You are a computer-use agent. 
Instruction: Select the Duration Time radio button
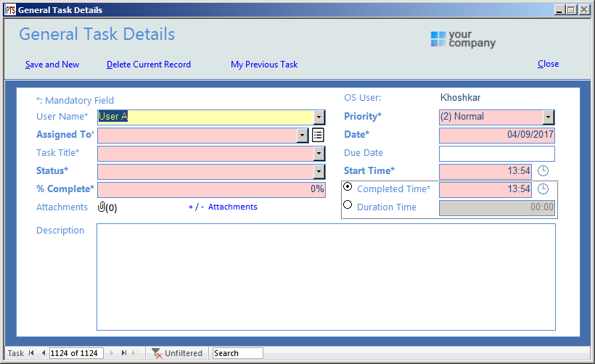click(x=348, y=205)
